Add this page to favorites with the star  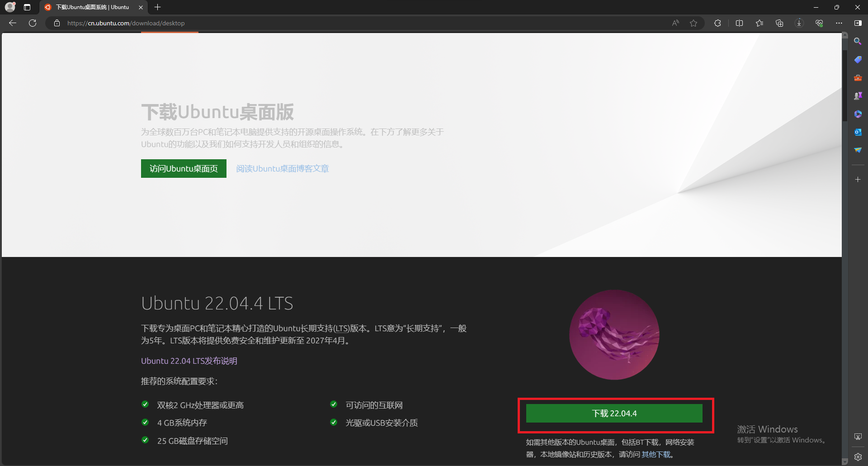tap(693, 23)
